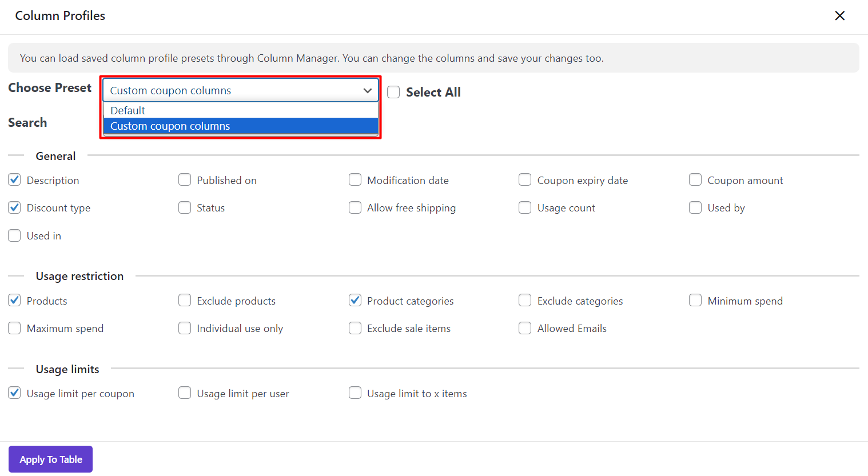This screenshot has width=868, height=476.
Task: Tick the Usage count checkbox
Action: point(525,207)
